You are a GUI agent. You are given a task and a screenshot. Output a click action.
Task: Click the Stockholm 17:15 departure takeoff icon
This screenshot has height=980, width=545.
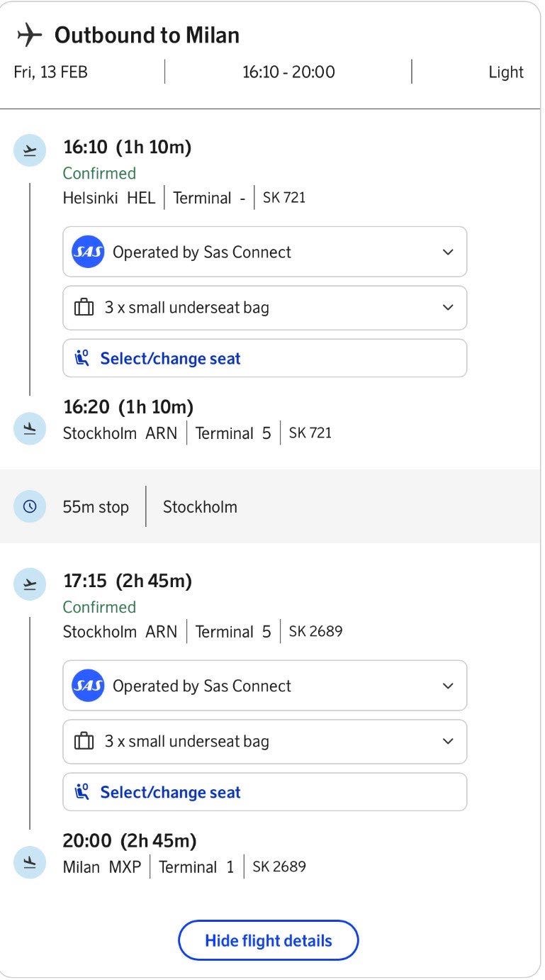30,585
